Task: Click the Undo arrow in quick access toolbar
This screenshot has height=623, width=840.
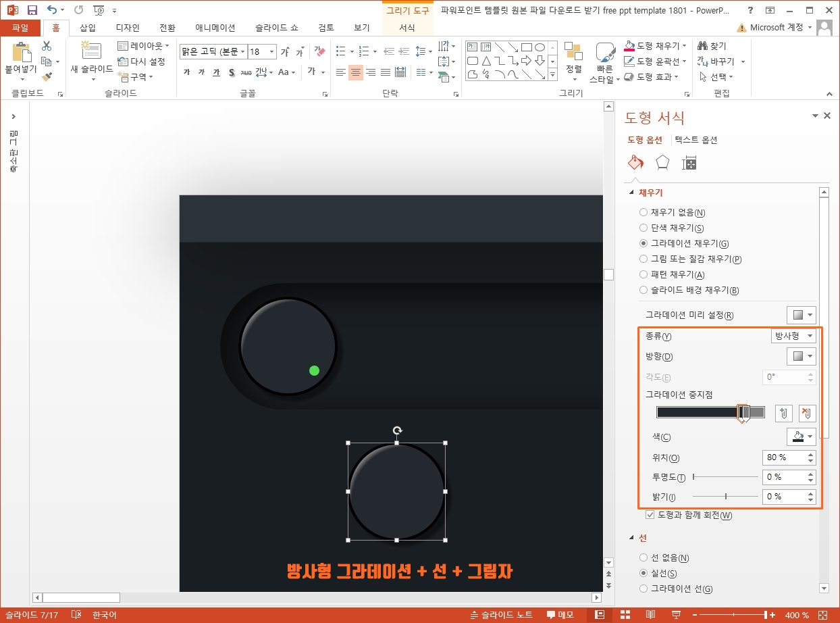Action: [x=53, y=10]
